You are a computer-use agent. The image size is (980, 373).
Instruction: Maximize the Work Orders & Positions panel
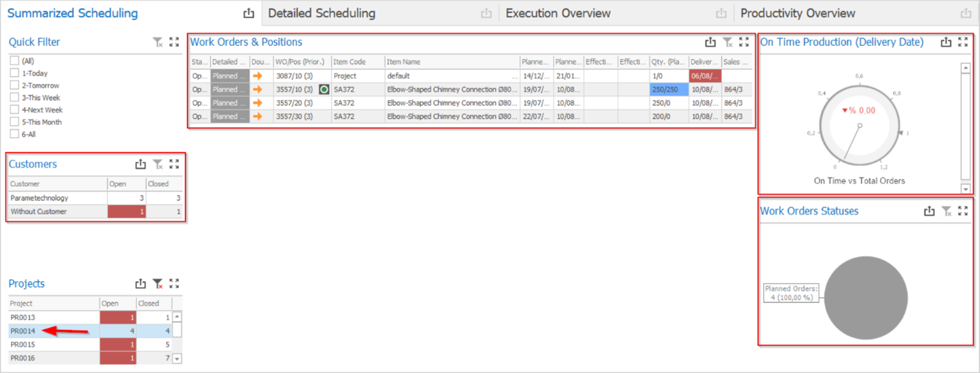click(x=744, y=43)
